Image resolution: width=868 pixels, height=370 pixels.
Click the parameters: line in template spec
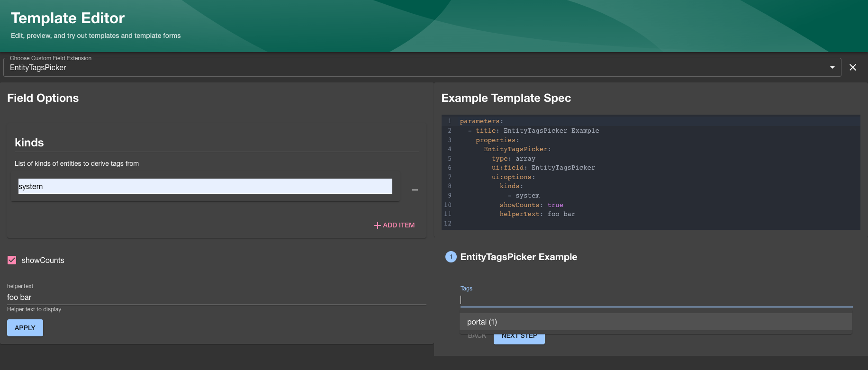tap(481, 121)
